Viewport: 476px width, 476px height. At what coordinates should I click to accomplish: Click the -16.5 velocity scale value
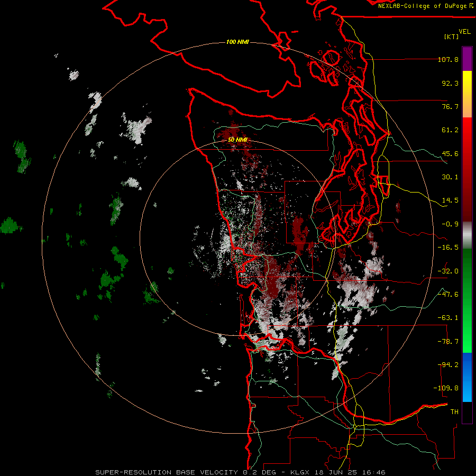448,248
